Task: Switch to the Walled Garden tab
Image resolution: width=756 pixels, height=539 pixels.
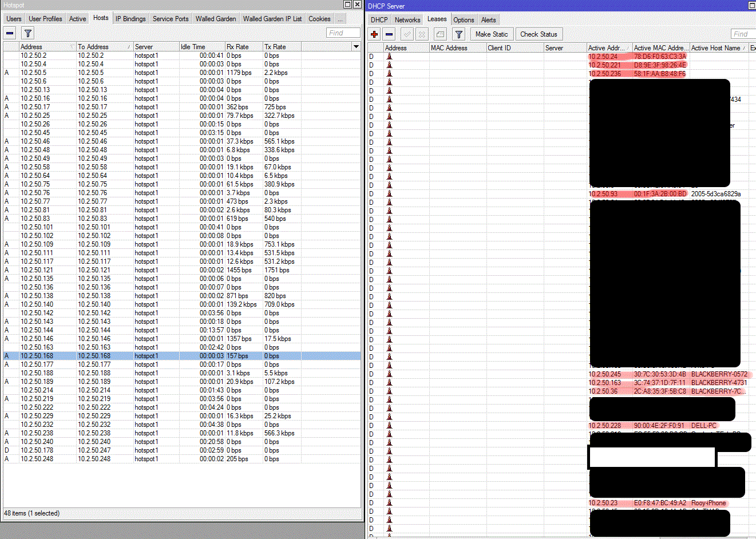Action: click(216, 19)
